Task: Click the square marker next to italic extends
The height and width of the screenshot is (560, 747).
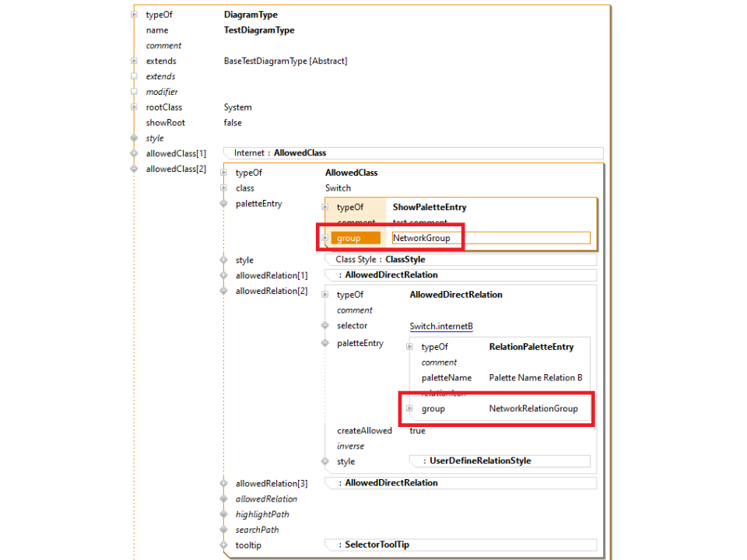Action: [x=135, y=76]
